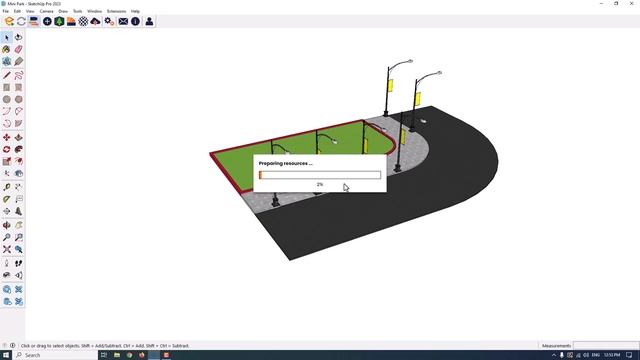The height and width of the screenshot is (360, 640).
Task: Open the Draw menu
Action: [x=63, y=11]
